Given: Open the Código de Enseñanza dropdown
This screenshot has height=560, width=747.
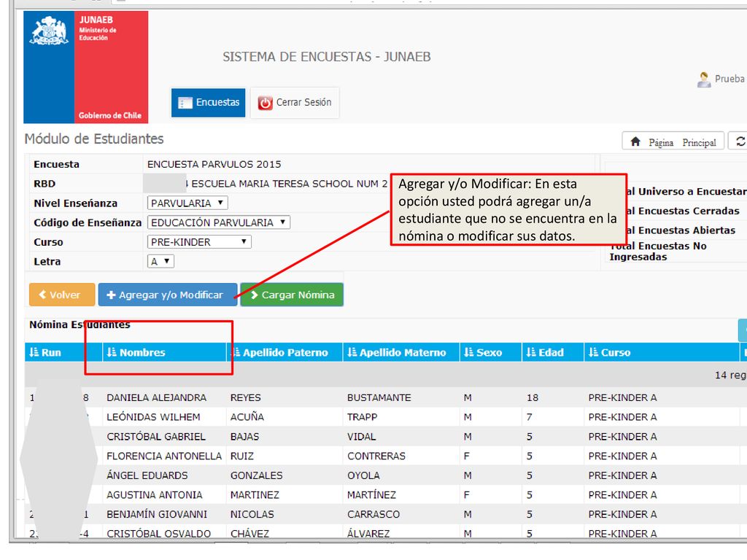Looking at the screenshot, I should [x=219, y=222].
